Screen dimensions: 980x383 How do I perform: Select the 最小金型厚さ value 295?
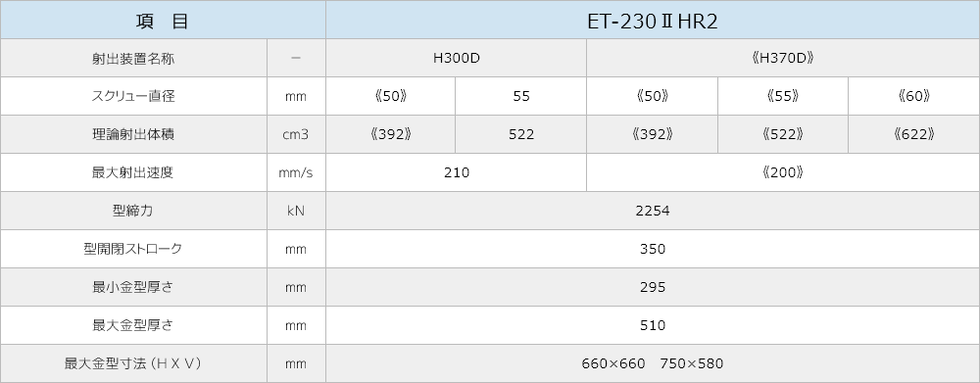(653, 287)
